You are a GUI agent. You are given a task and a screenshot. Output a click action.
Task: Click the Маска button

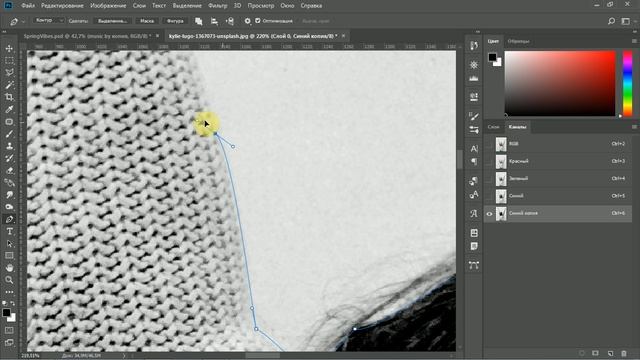(147, 21)
